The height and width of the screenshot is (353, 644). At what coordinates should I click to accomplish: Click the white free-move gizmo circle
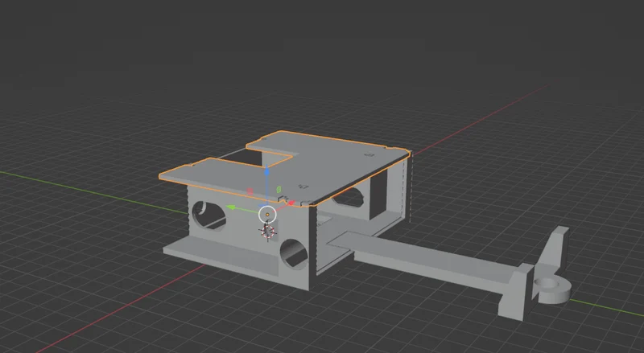click(267, 214)
